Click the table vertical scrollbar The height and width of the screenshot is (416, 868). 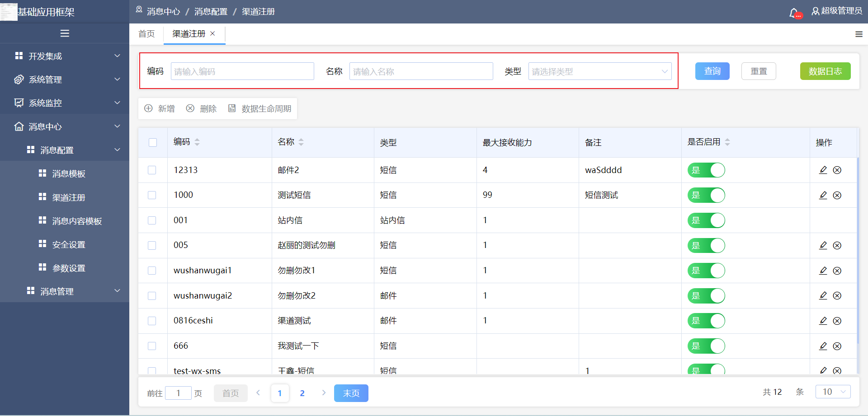click(858, 251)
